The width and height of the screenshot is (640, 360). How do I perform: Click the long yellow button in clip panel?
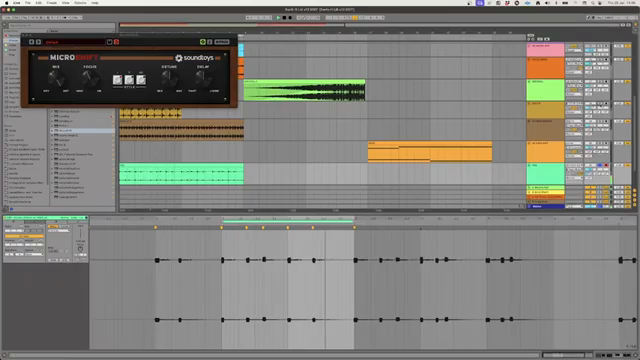point(24,236)
